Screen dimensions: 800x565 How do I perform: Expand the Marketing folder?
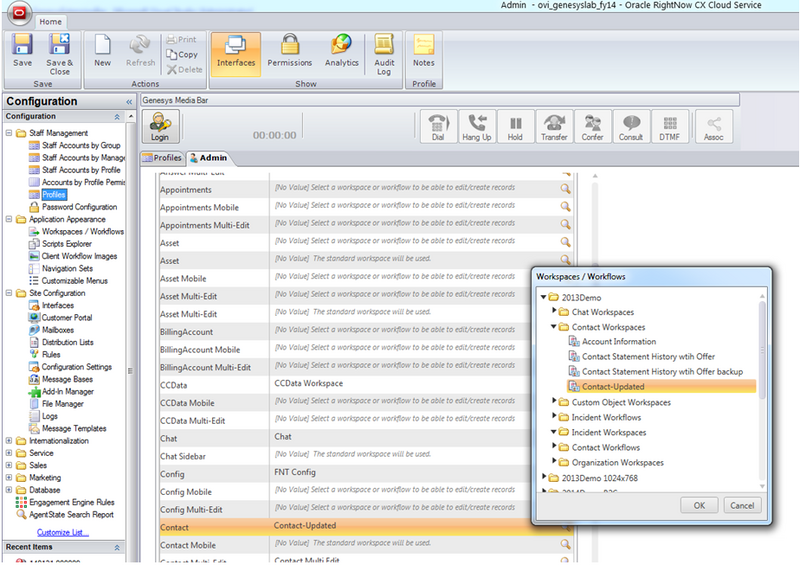[9, 477]
